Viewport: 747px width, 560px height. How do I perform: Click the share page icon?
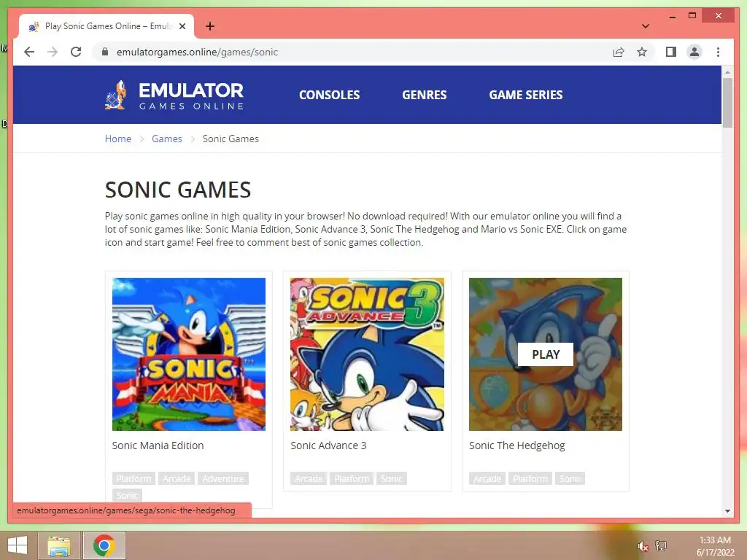(619, 52)
